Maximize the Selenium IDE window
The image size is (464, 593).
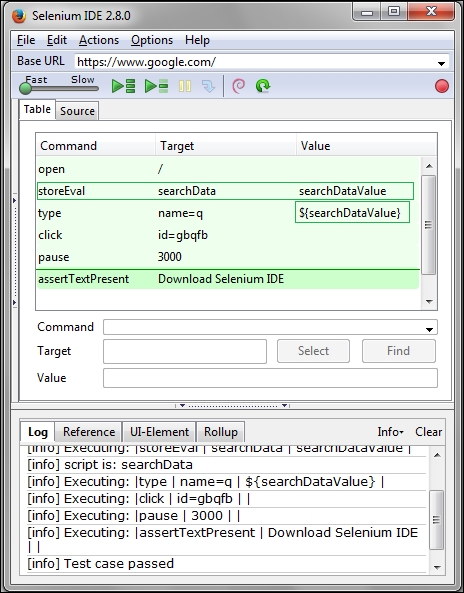pos(394,11)
